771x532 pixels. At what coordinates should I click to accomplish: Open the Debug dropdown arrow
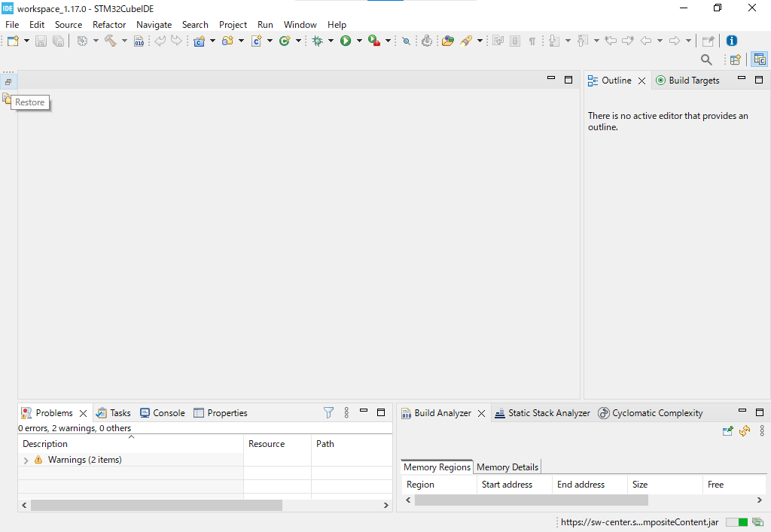(331, 41)
